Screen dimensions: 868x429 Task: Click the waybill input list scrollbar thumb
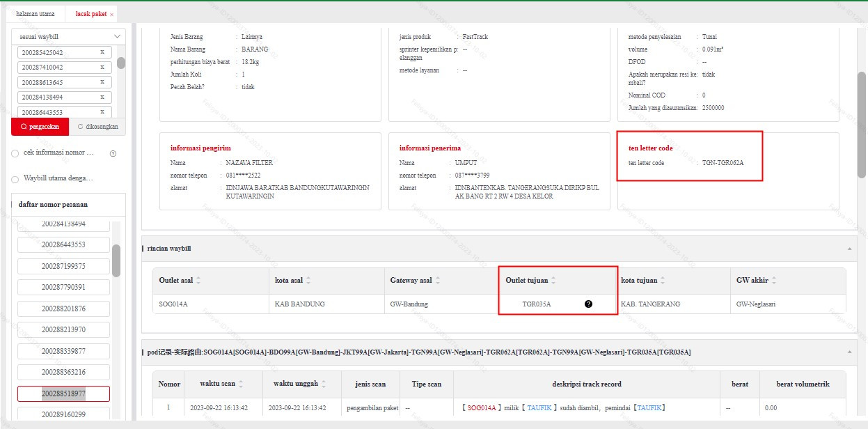pyautogui.click(x=121, y=63)
